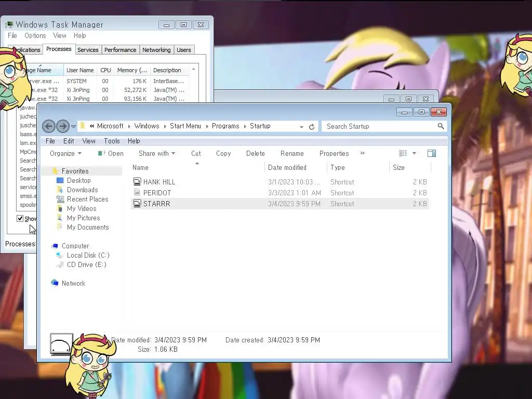The height and width of the screenshot is (399, 532).
Task: Go forward with Explorer Forward arrow
Action: point(63,126)
